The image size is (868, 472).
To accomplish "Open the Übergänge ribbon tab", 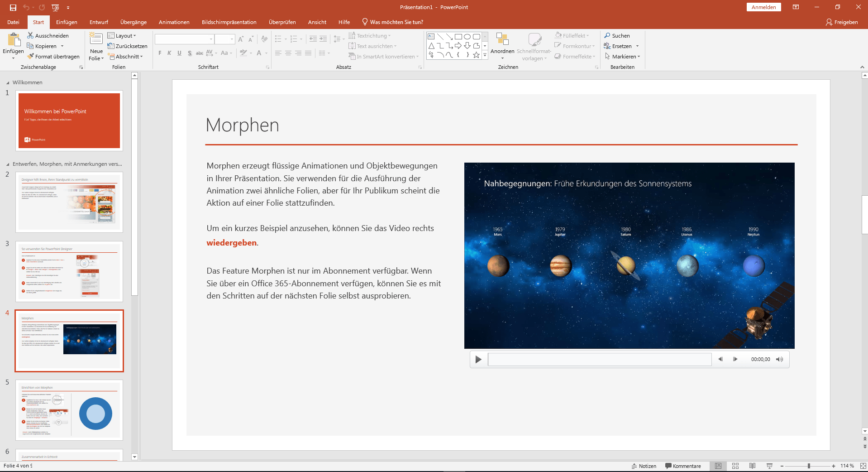I will pyautogui.click(x=134, y=22).
